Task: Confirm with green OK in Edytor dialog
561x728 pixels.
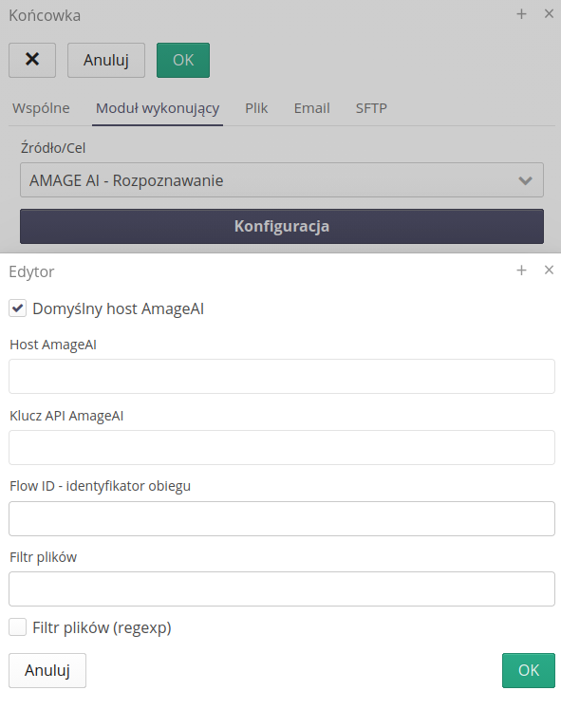Action: [x=529, y=670]
